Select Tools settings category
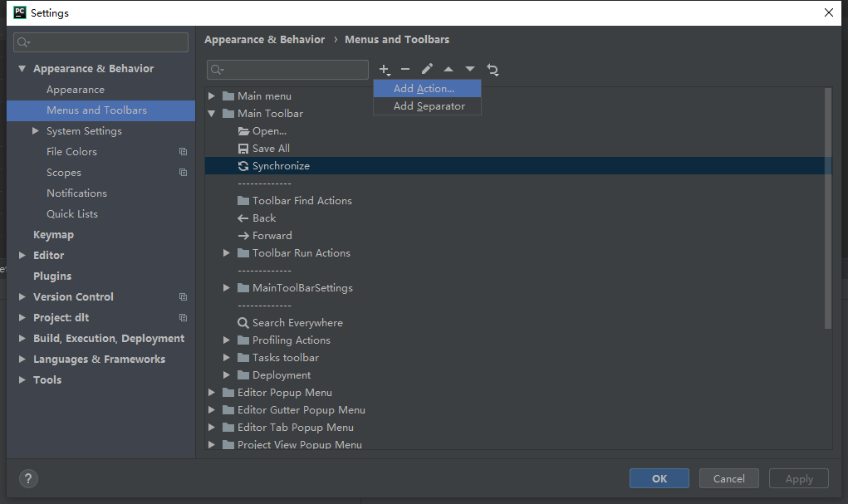This screenshot has height=504, width=848. click(47, 380)
